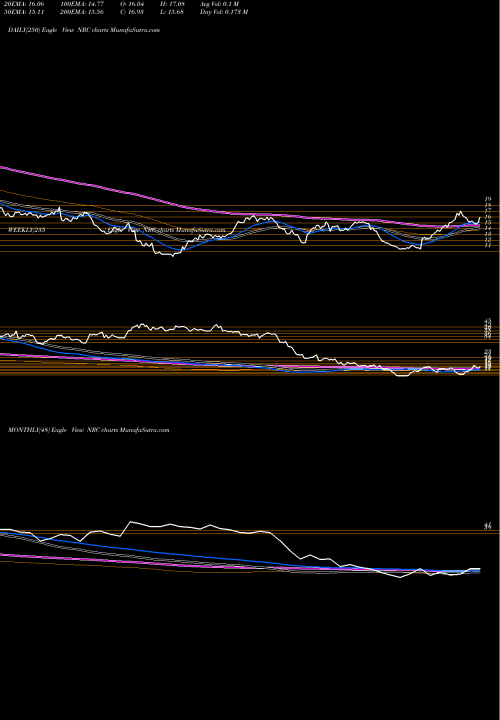Click the Avg Vol: 0.1 M text

tap(219, 4)
